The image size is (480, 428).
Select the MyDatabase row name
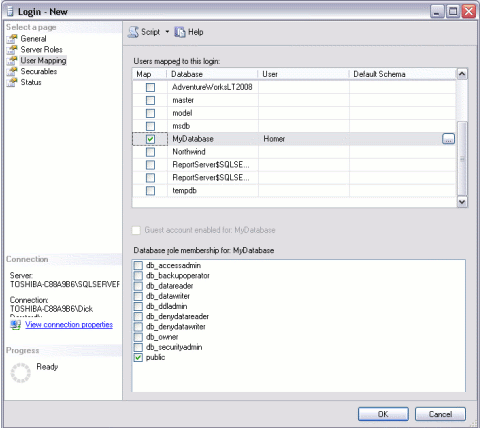pyautogui.click(x=193, y=139)
